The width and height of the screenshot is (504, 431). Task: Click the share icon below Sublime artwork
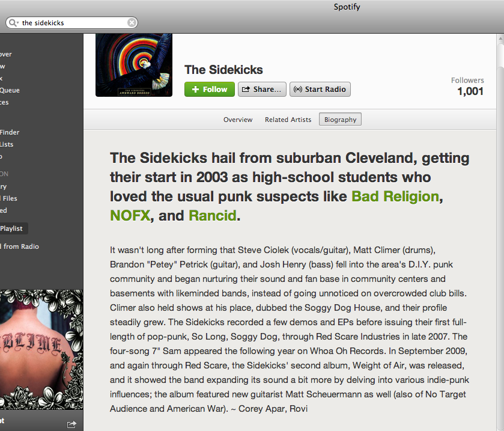click(x=71, y=424)
